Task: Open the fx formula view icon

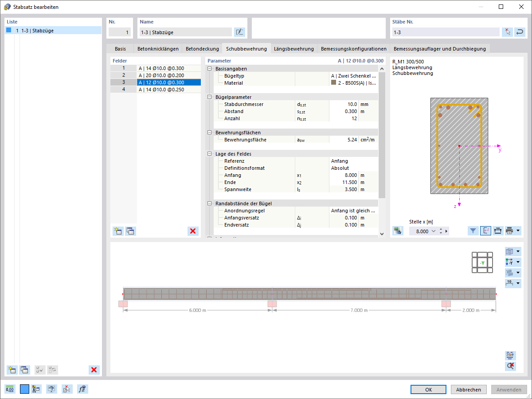Action: click(x=82, y=389)
